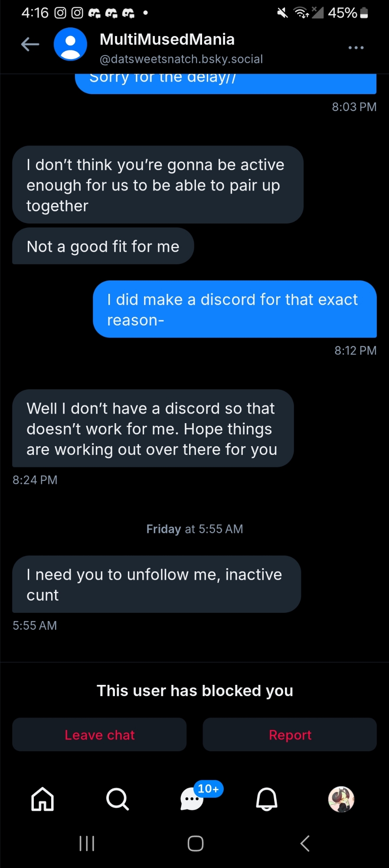Tap the "I need you to unfollow me" message
The width and height of the screenshot is (389, 868).
[x=156, y=584]
